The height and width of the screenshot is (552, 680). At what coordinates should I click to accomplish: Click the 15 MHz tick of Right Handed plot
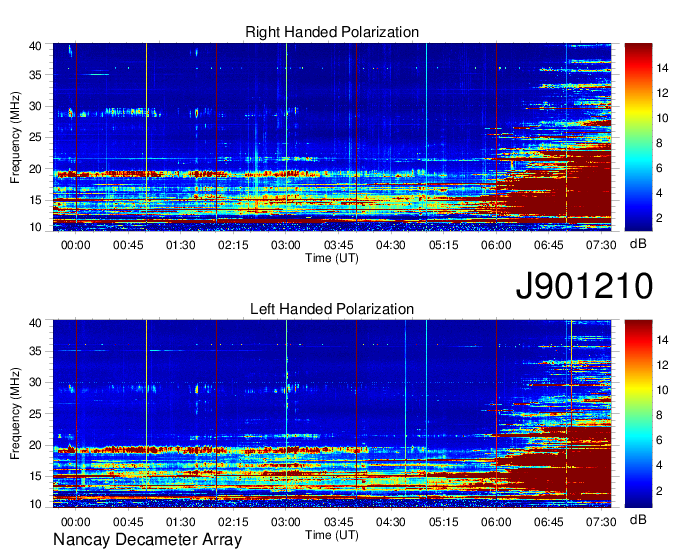[x=35, y=200]
